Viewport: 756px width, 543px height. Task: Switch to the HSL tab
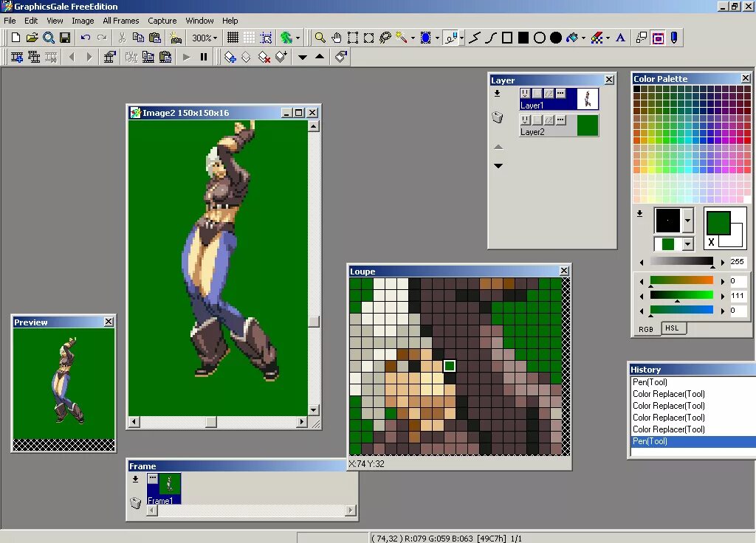(x=672, y=328)
